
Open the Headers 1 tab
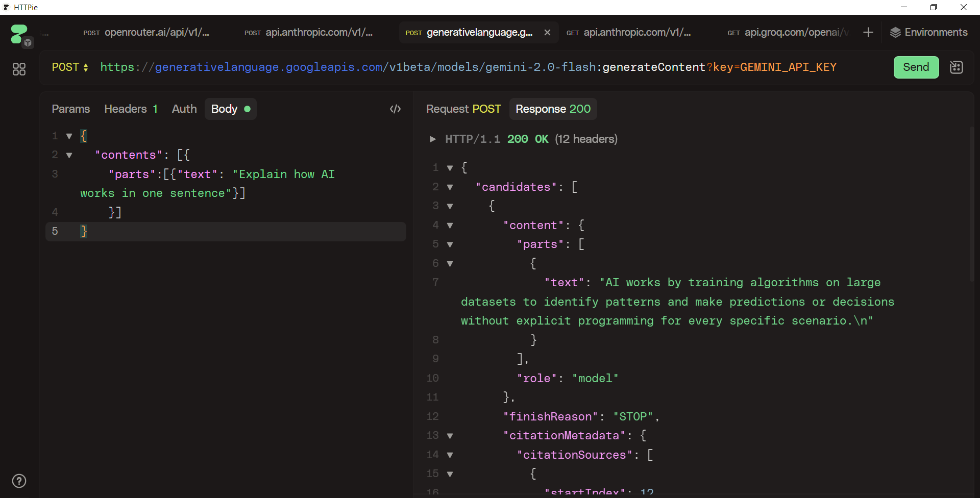pos(131,109)
